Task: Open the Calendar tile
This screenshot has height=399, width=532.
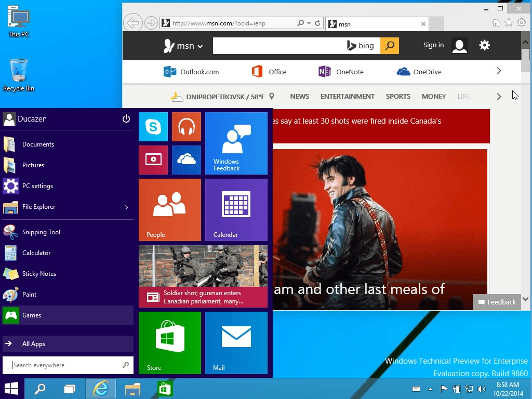Action: (236, 210)
